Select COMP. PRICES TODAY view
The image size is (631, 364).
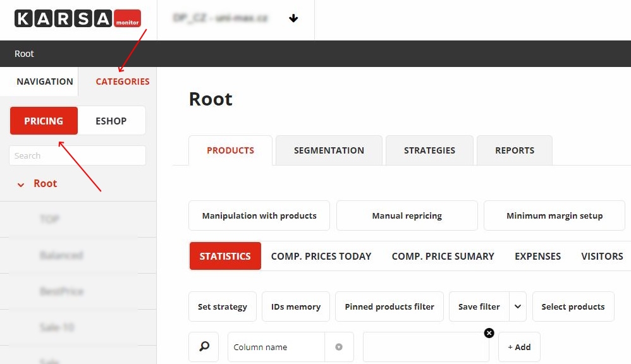click(321, 256)
